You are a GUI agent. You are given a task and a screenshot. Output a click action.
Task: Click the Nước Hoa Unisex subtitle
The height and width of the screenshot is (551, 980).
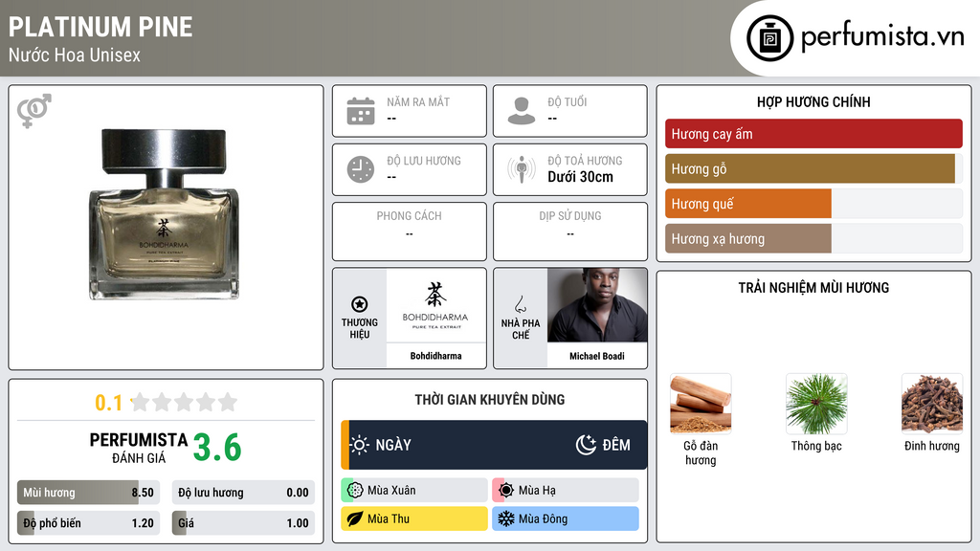coord(75,55)
